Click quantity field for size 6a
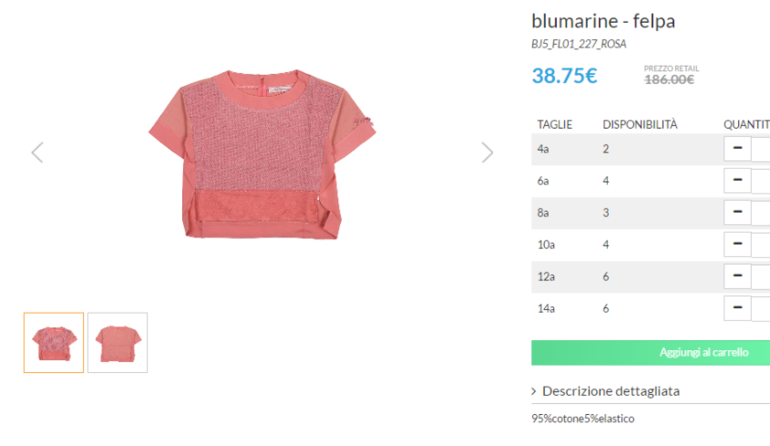Screen dimensions: 770x446 click(x=761, y=181)
